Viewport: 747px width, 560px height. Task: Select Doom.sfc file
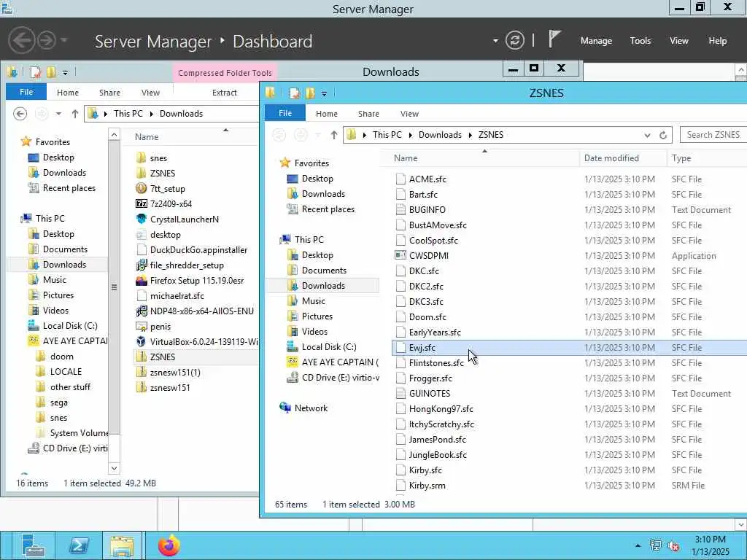coord(427,316)
